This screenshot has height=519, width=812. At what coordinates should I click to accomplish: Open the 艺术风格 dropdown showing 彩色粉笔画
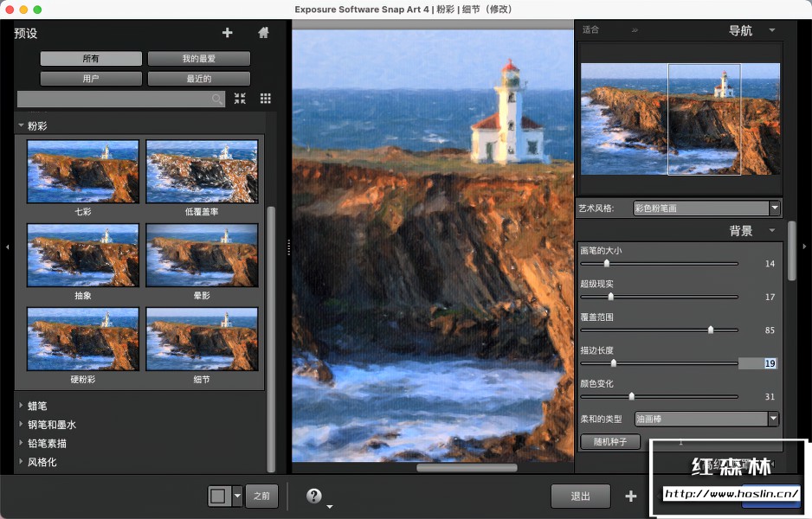coord(706,208)
